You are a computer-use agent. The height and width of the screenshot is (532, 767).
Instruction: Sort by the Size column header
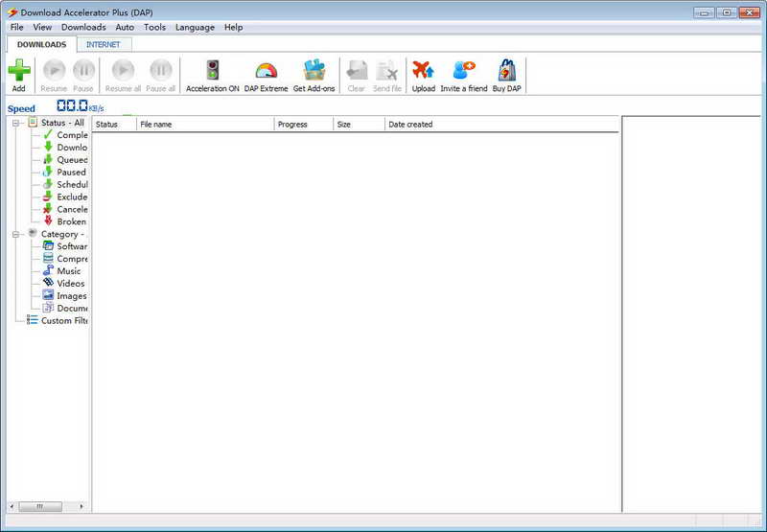[359, 125]
